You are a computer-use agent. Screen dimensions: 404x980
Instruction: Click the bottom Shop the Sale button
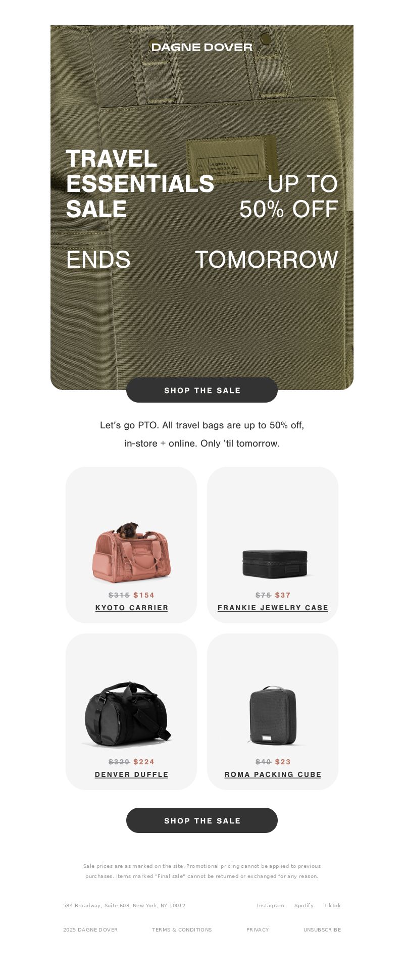pyautogui.click(x=202, y=820)
